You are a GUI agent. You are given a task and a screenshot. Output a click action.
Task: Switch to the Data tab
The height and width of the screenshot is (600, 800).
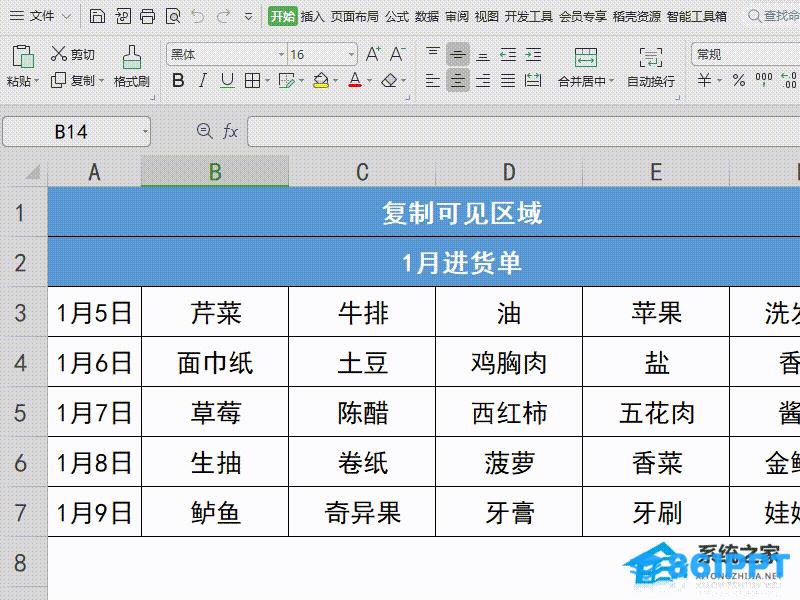tap(427, 16)
